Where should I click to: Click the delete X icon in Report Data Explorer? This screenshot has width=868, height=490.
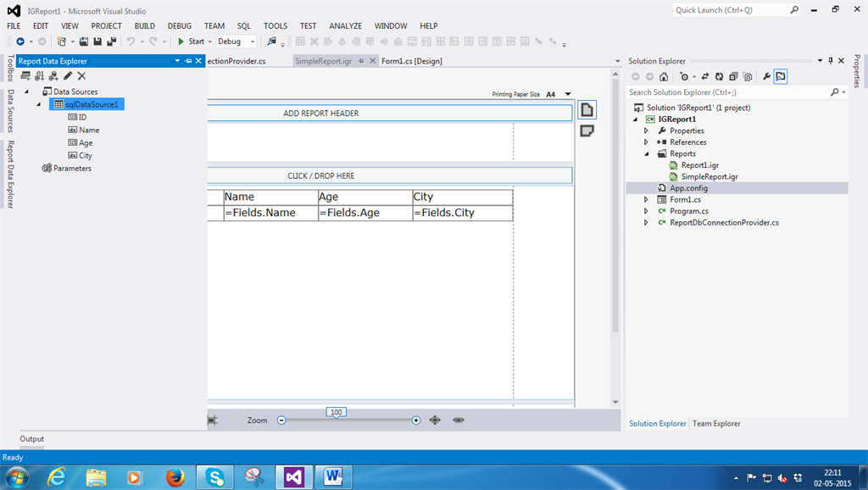81,76
